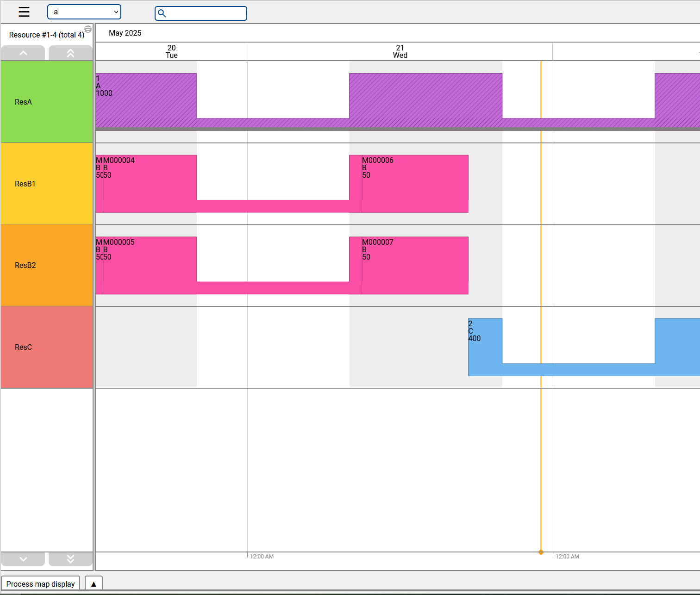Screen dimensions: 700x595
Task: Move the resource list down one row
Action: pos(23,559)
